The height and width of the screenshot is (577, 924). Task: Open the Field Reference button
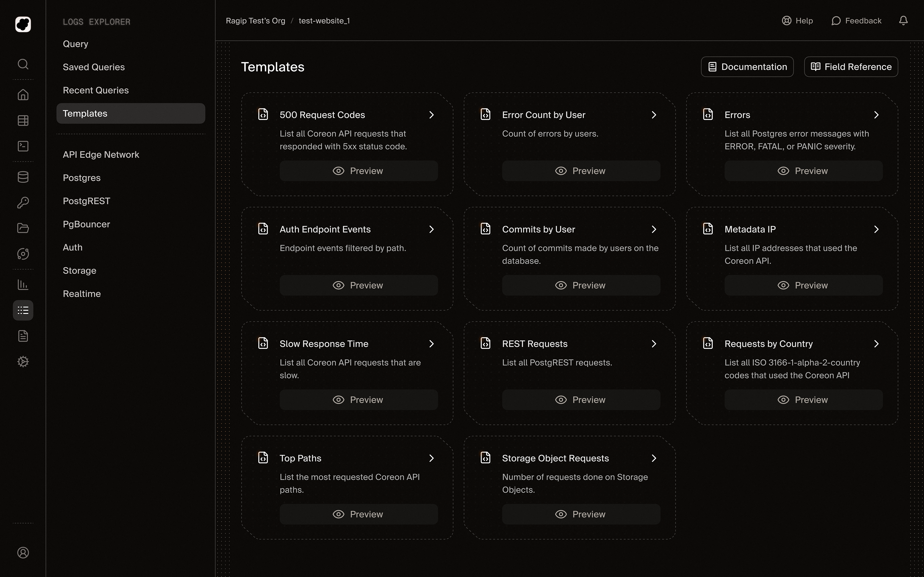coord(851,66)
